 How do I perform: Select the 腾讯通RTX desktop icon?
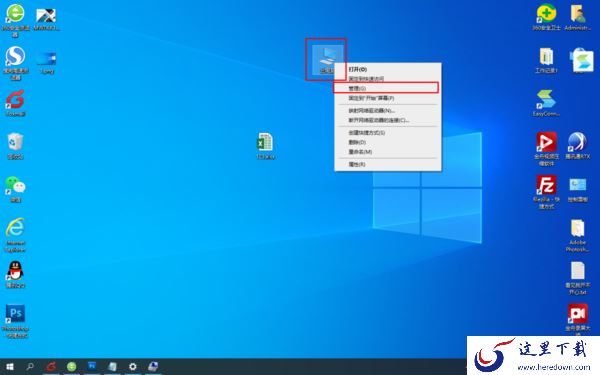pyautogui.click(x=578, y=146)
